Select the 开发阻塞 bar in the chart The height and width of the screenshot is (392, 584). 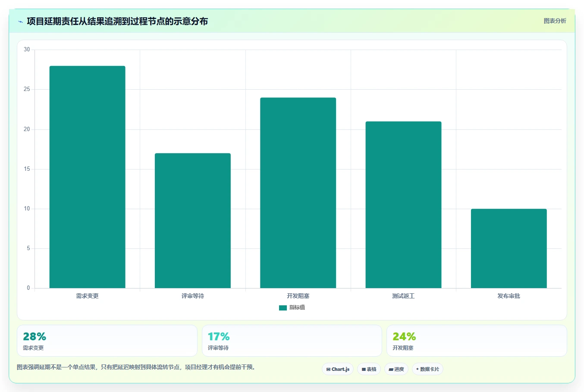pos(298,193)
